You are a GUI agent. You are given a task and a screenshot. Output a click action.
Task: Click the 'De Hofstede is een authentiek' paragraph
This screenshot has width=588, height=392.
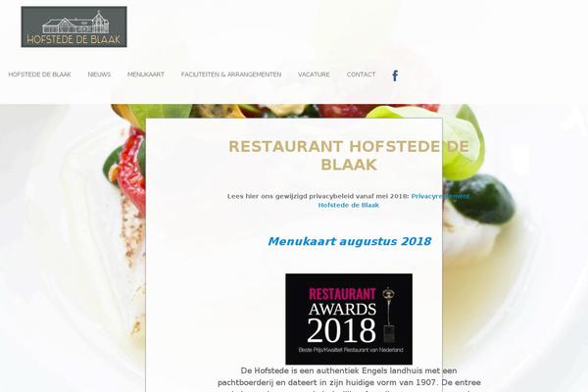[349, 379]
